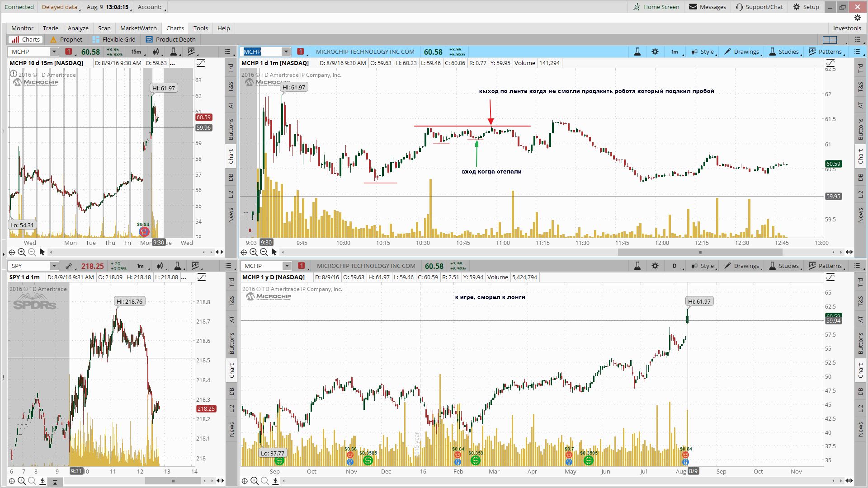The image size is (868, 488).
Task: Click the chart settings gear in top-right chart
Action: pyautogui.click(x=655, y=52)
